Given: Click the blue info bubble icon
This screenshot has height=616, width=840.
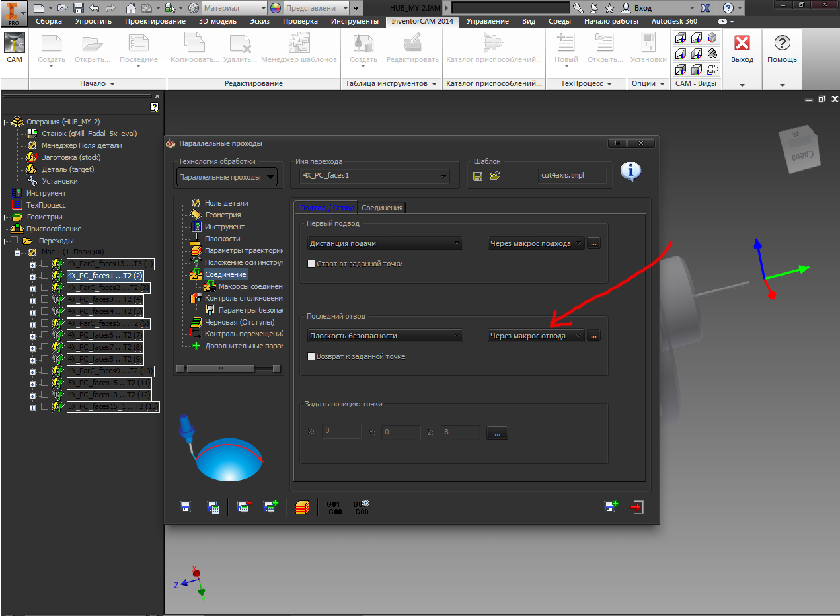Looking at the screenshot, I should tap(630, 172).
